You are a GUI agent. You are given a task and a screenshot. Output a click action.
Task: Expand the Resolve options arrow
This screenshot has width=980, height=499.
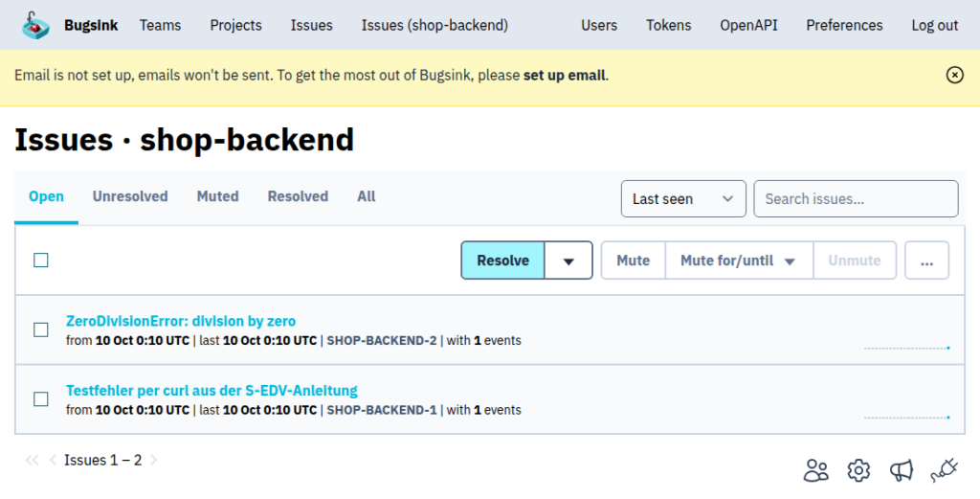tap(568, 261)
